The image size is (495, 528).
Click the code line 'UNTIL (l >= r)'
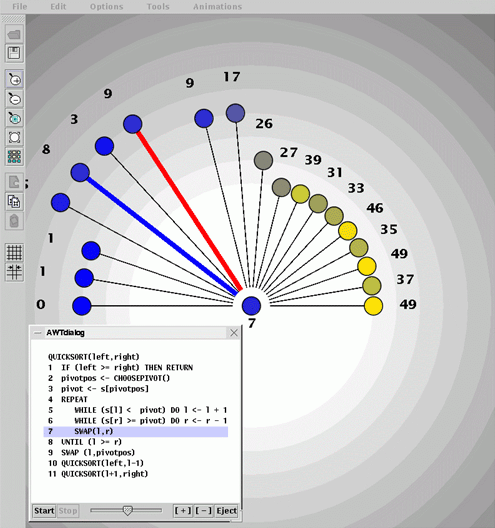pyautogui.click(x=91, y=442)
